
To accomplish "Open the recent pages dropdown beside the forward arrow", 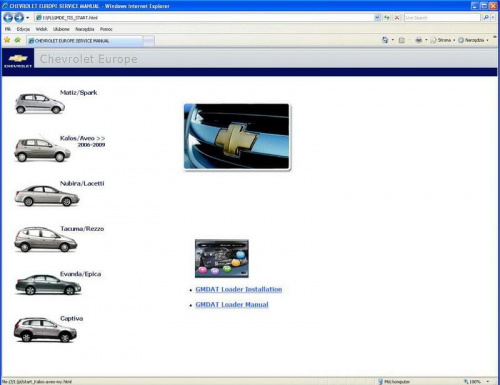I will (x=28, y=18).
